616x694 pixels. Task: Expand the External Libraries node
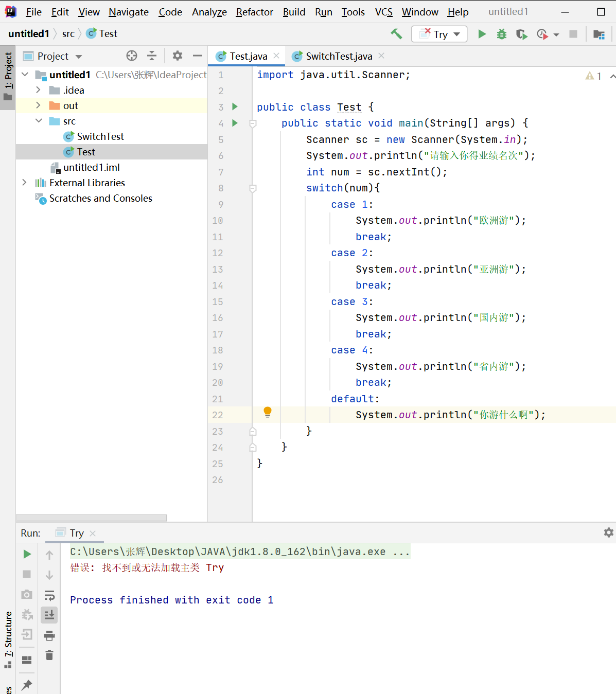[24, 183]
